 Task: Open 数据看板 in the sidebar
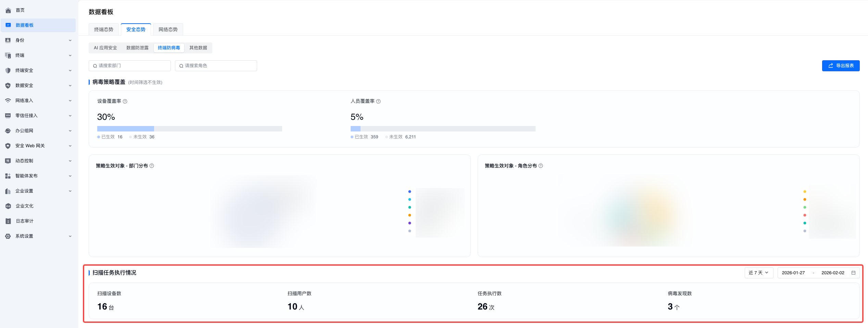click(x=38, y=25)
